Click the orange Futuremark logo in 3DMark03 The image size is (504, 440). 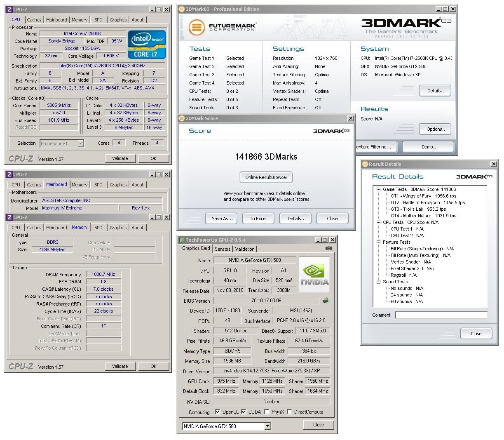pyautogui.click(x=197, y=28)
